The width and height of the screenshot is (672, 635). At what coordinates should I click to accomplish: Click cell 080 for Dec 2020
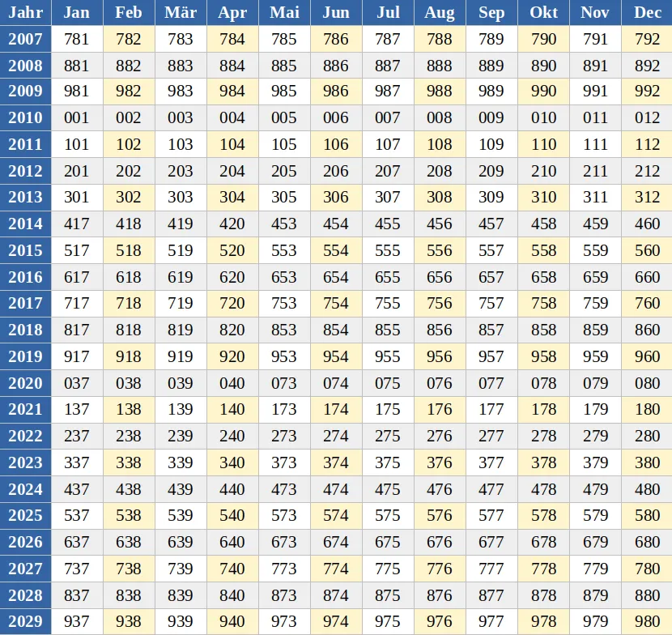647,383
